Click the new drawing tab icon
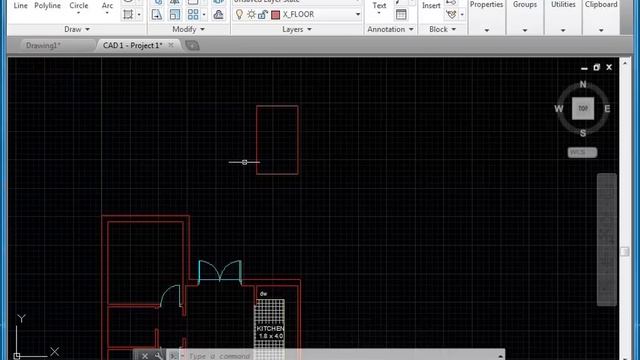The width and height of the screenshot is (640, 360). coord(192,45)
